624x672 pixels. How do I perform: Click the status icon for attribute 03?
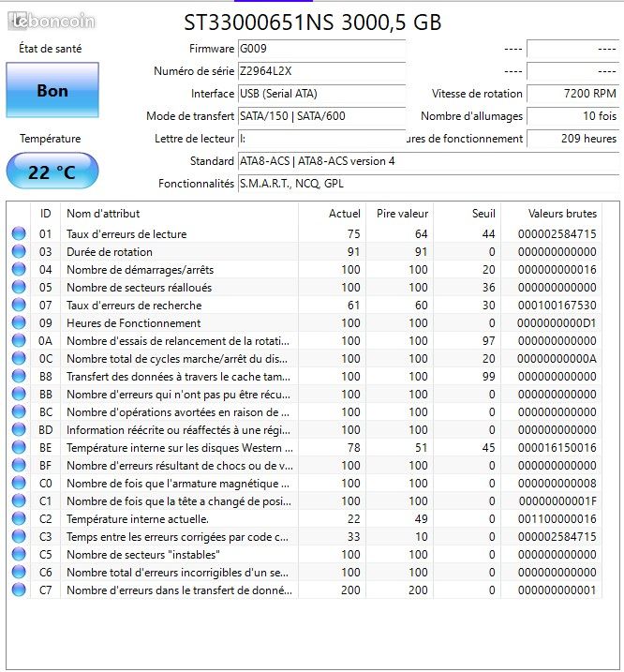coord(19,251)
